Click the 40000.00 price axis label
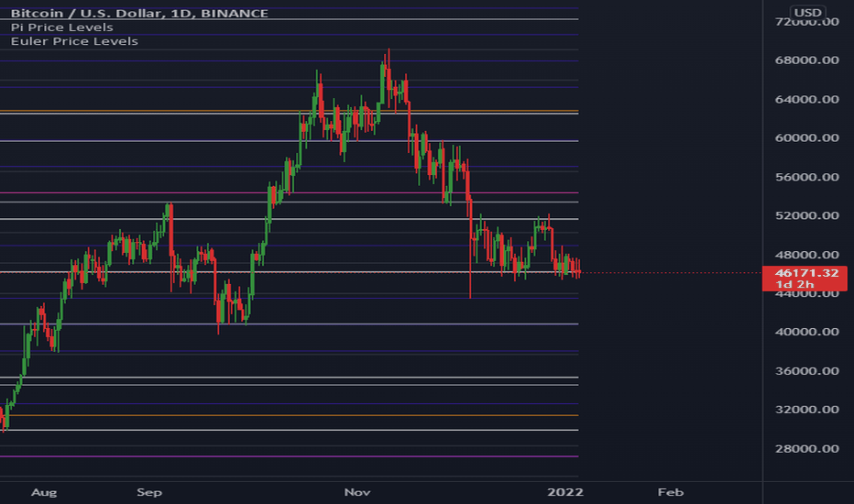Viewport: 854px width, 504px height. (x=806, y=332)
